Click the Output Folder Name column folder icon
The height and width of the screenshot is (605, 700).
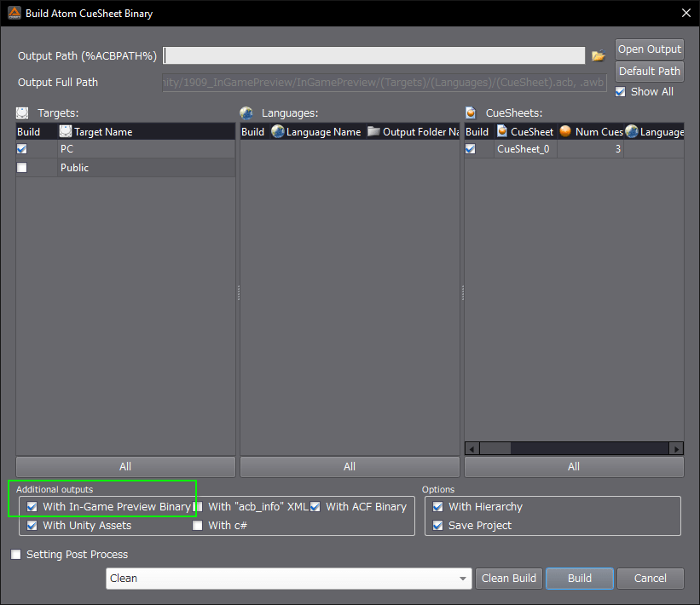[373, 131]
